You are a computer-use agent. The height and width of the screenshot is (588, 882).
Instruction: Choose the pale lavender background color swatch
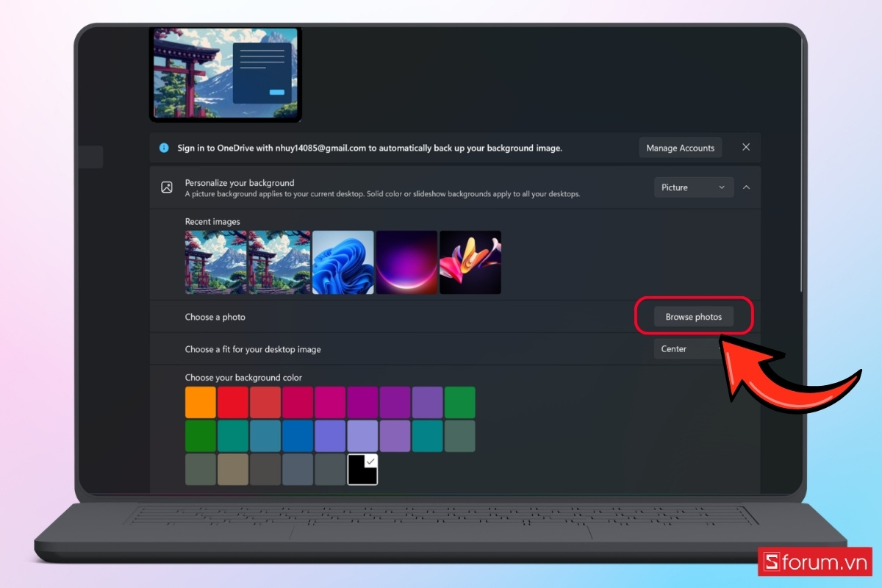pyautogui.click(x=362, y=436)
